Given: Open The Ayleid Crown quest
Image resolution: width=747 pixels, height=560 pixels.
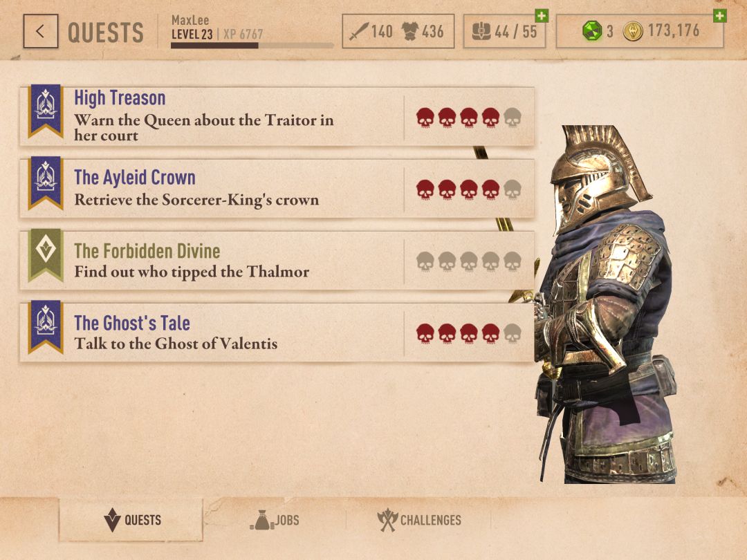Looking at the screenshot, I should tap(277, 189).
